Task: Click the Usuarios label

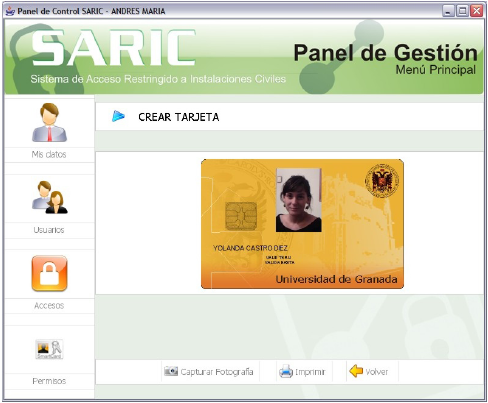Action: click(49, 230)
